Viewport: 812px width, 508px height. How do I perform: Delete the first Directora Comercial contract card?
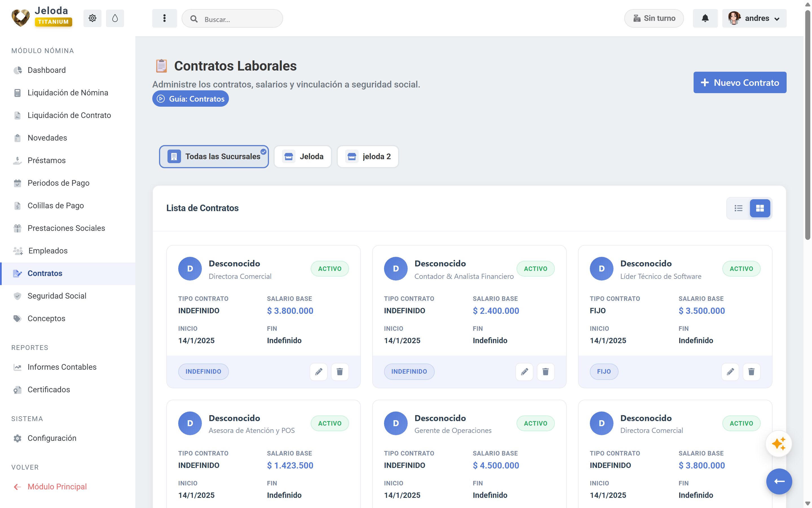point(340,372)
